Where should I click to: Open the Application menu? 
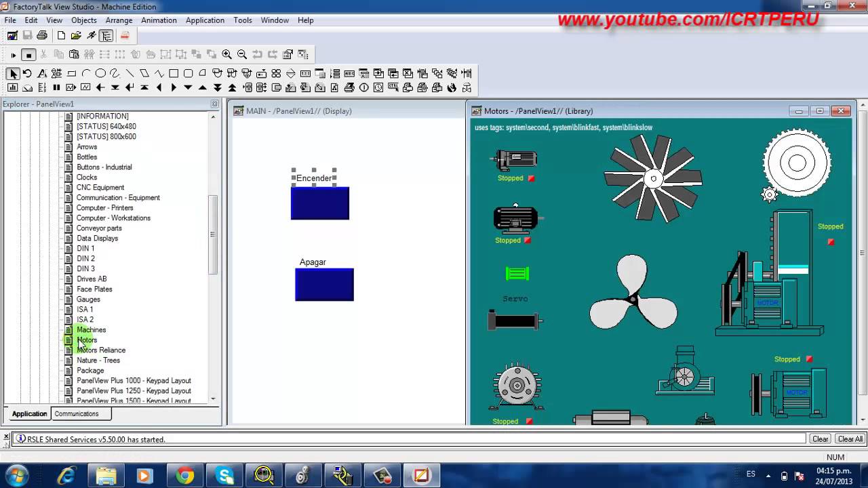[205, 20]
